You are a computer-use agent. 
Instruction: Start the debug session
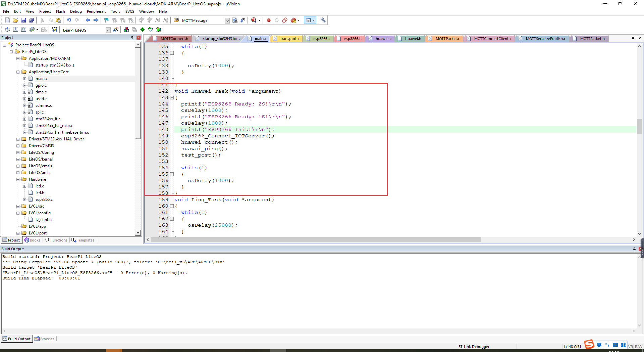click(254, 20)
